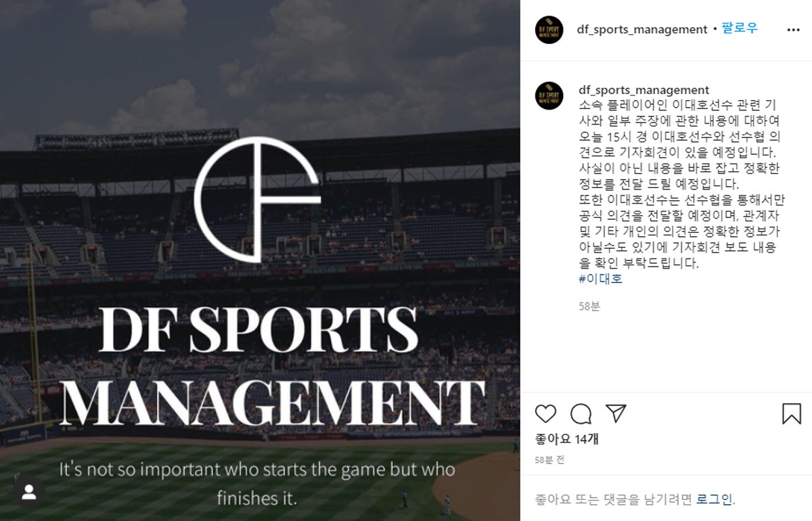Click the 로그인 login link
The height and width of the screenshot is (521, 812).
click(715, 499)
